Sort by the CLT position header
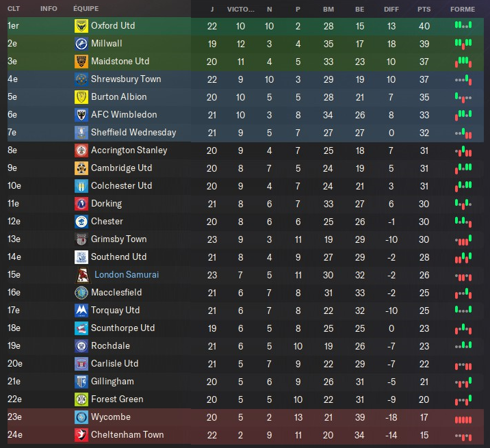The image size is (490, 448). (x=14, y=9)
